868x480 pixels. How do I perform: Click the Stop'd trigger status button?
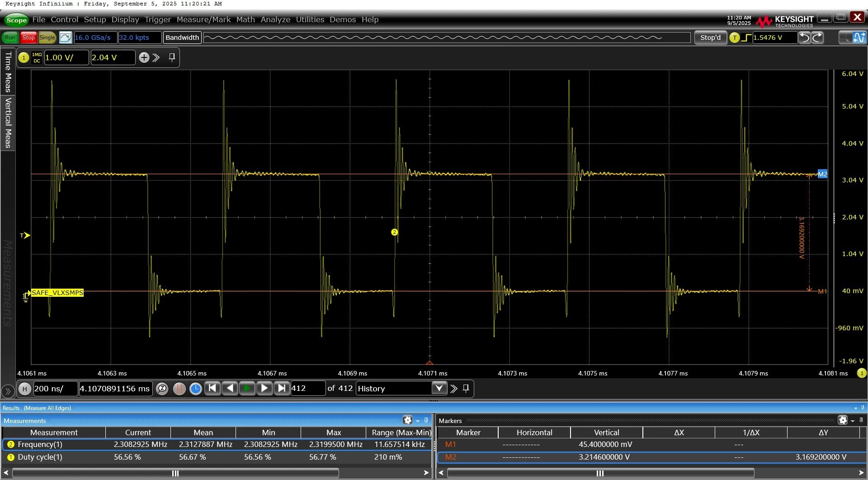pyautogui.click(x=710, y=38)
